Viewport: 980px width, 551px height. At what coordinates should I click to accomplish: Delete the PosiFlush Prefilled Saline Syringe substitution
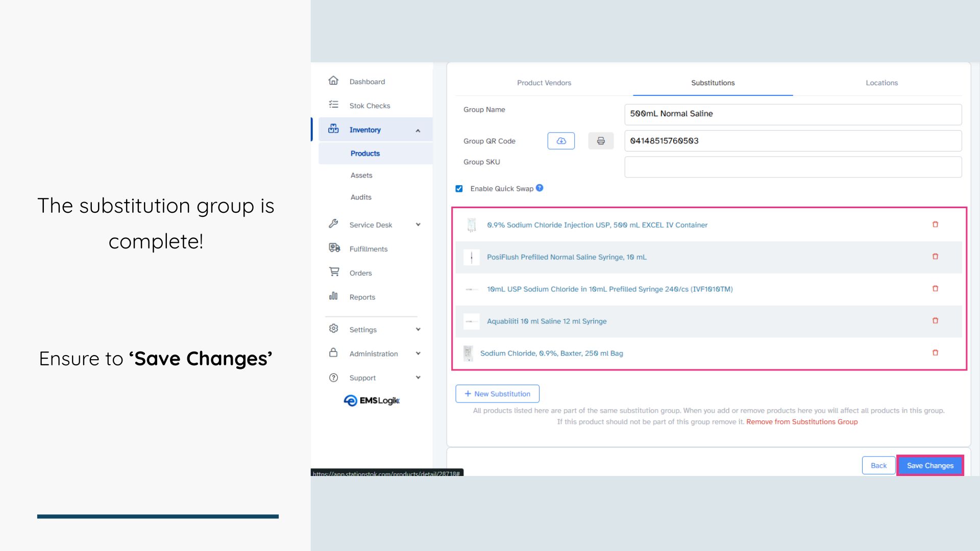pyautogui.click(x=935, y=257)
